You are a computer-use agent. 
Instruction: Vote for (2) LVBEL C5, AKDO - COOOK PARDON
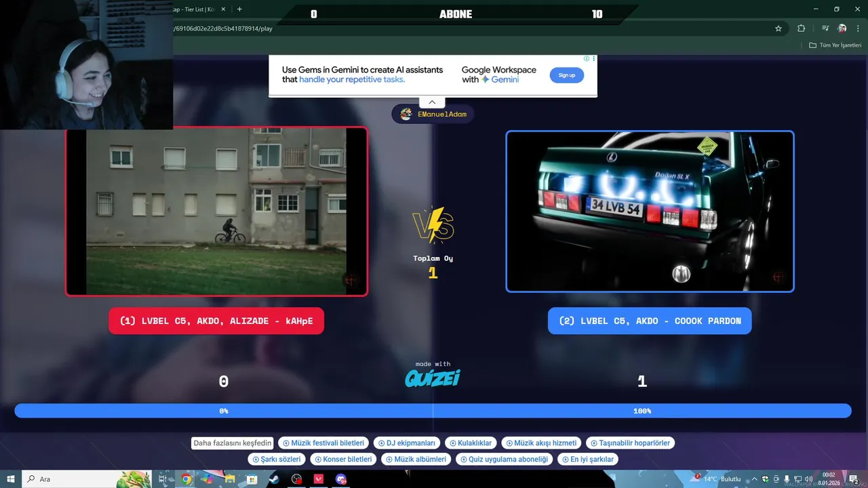pyautogui.click(x=650, y=321)
